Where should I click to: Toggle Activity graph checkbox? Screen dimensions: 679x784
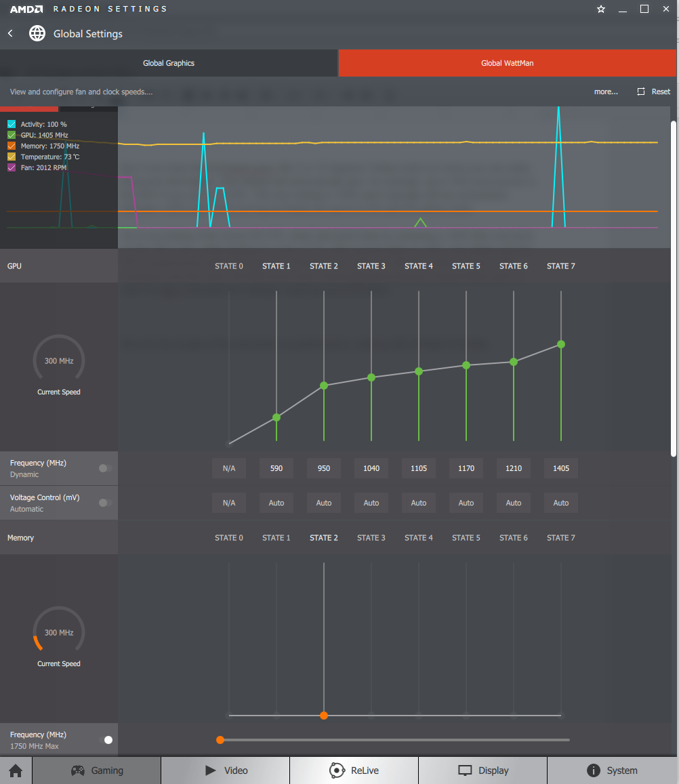(x=12, y=124)
